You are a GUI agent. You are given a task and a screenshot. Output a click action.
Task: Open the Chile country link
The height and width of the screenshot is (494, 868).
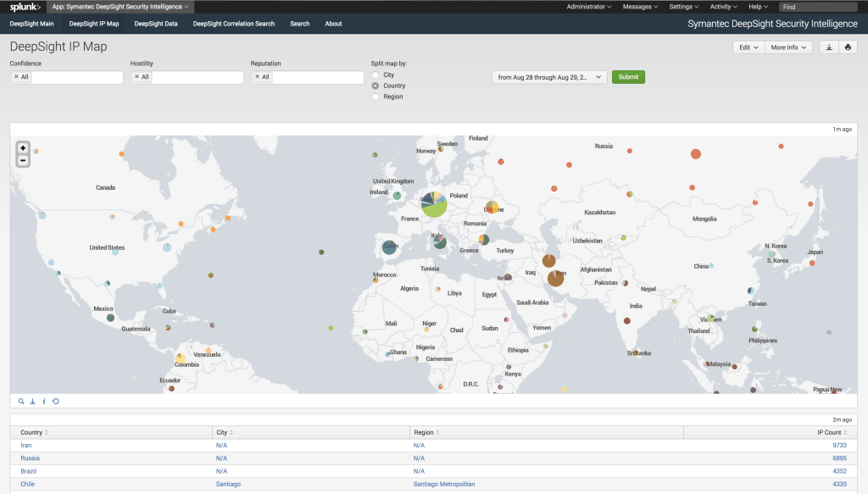[x=28, y=484]
